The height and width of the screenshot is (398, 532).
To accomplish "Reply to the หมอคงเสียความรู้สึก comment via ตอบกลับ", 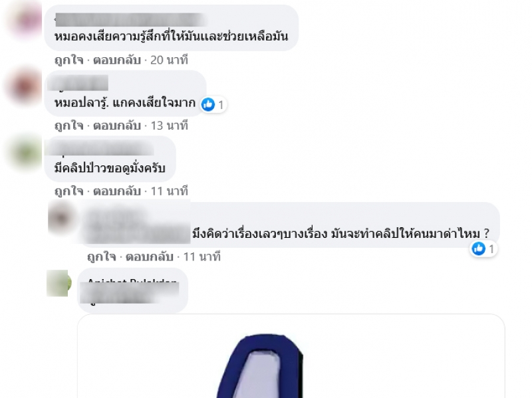I will coord(117,60).
